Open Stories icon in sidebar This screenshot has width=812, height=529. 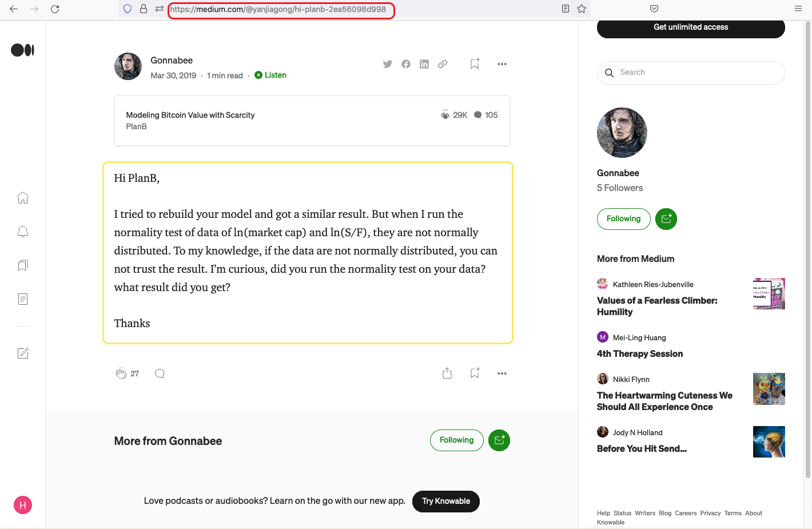[23, 299]
